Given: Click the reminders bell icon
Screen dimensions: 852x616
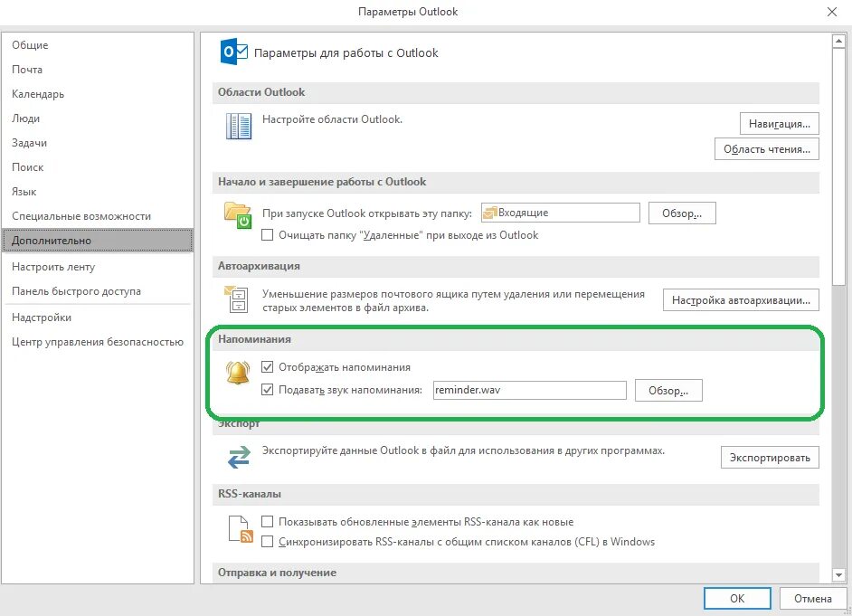Looking at the screenshot, I should (x=238, y=373).
